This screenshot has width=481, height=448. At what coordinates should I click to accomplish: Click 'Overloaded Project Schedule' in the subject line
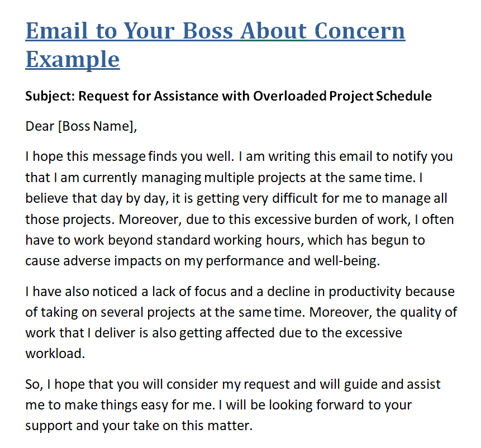pyautogui.click(x=342, y=96)
